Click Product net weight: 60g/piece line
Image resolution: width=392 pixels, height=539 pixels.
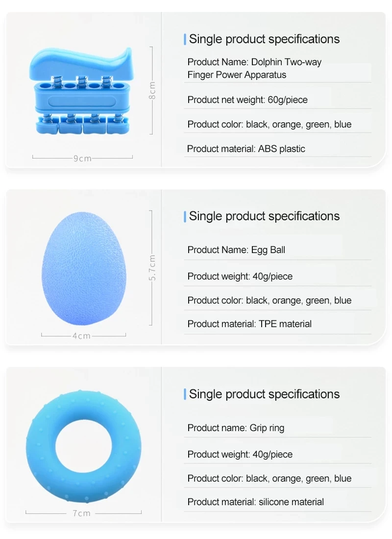tap(247, 100)
